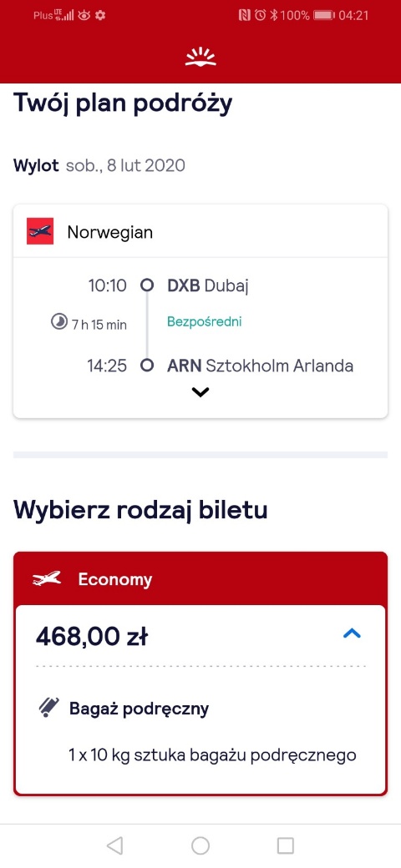Tap the Android home circle button
This screenshot has width=401, height=868.
tap(200, 845)
